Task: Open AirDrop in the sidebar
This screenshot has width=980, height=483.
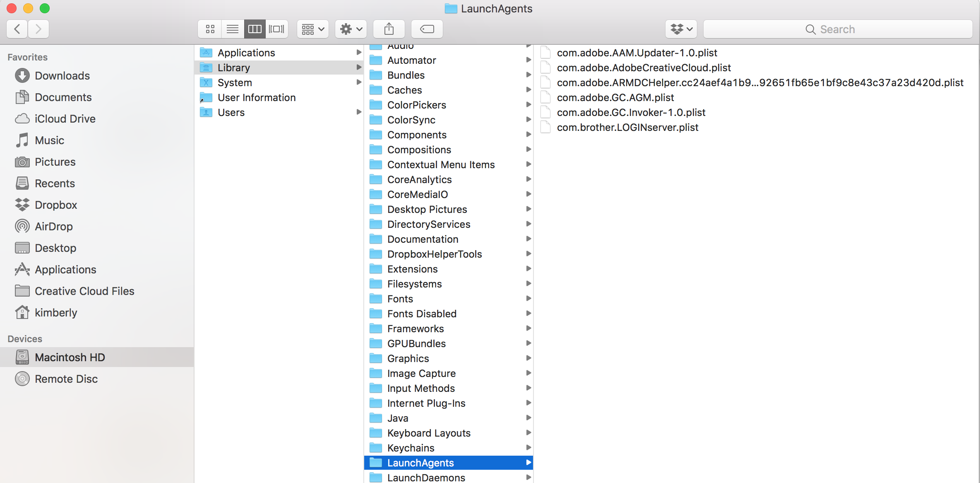Action: pos(54,227)
